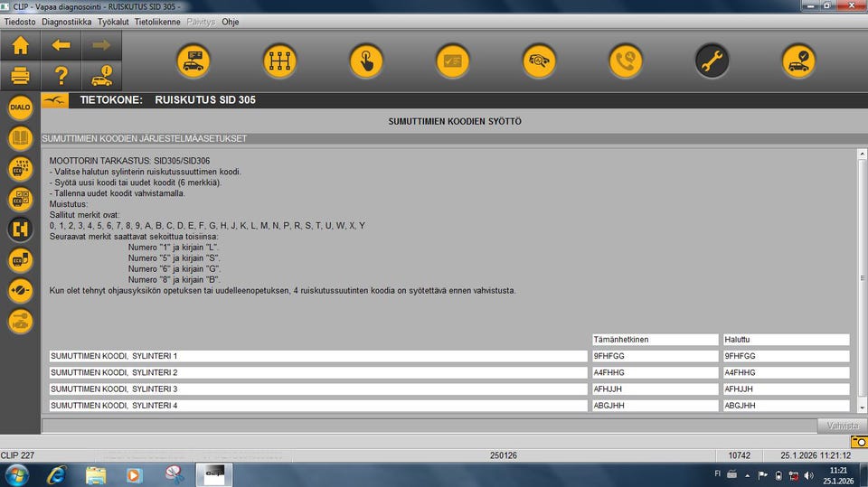
Task: Open the Työkalut menu
Action: pyautogui.click(x=113, y=22)
